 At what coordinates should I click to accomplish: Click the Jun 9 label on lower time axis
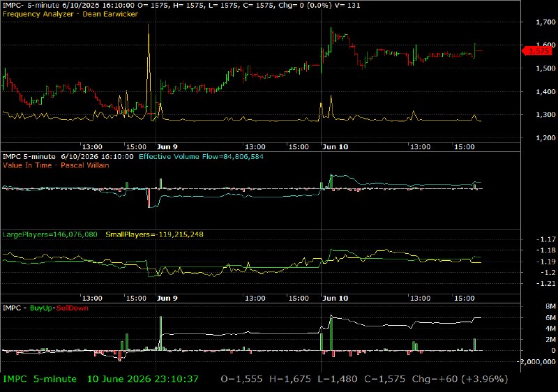pyautogui.click(x=167, y=298)
